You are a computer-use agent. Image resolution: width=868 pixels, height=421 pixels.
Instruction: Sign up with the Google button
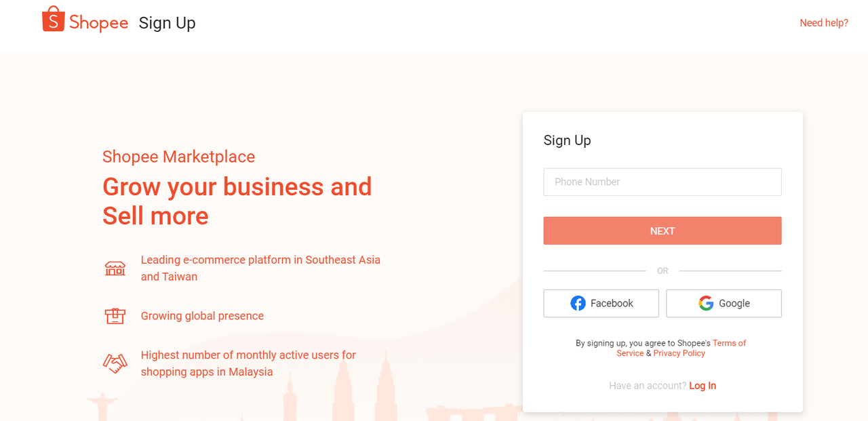[x=724, y=303]
